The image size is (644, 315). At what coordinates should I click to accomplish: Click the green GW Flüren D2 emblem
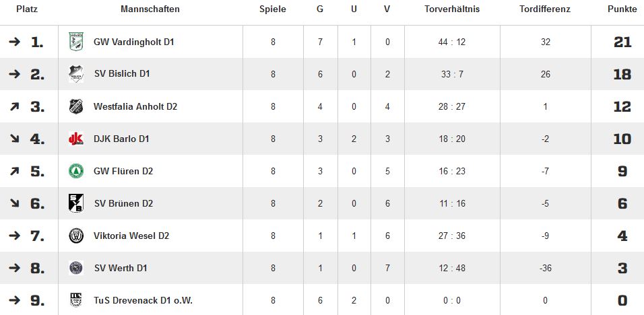[x=76, y=171]
